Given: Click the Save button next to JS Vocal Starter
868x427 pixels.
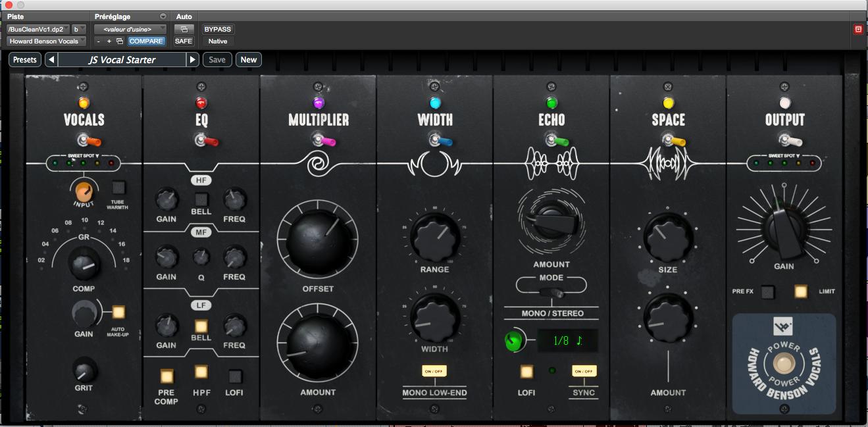Looking at the screenshot, I should click(217, 59).
